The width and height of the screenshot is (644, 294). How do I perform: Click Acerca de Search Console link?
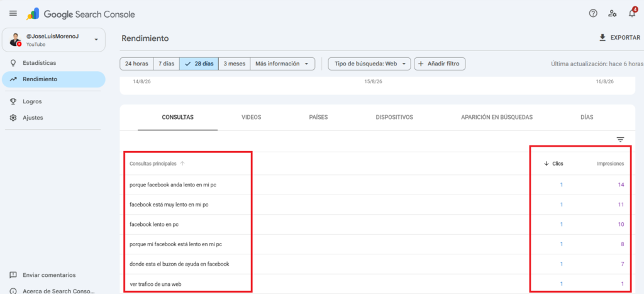coord(58,291)
